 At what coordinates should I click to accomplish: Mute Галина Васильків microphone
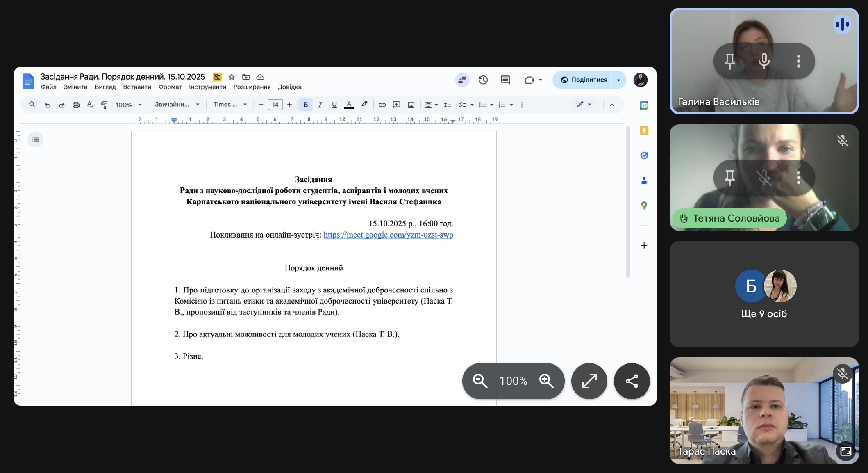764,61
